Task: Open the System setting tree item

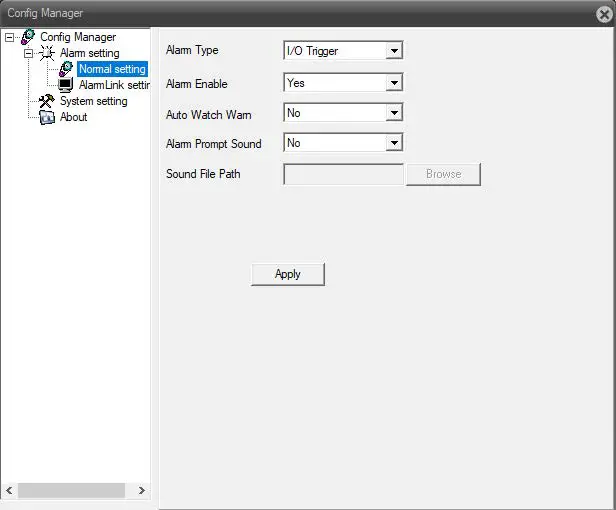Action: coord(94,101)
